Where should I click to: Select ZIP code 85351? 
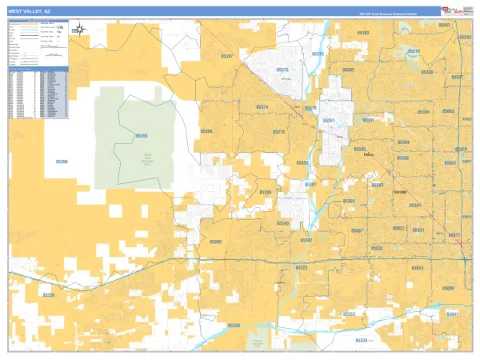click(x=329, y=120)
